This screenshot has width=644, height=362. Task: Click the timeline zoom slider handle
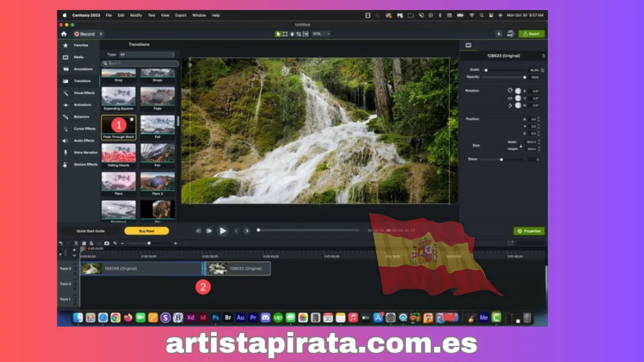click(149, 243)
